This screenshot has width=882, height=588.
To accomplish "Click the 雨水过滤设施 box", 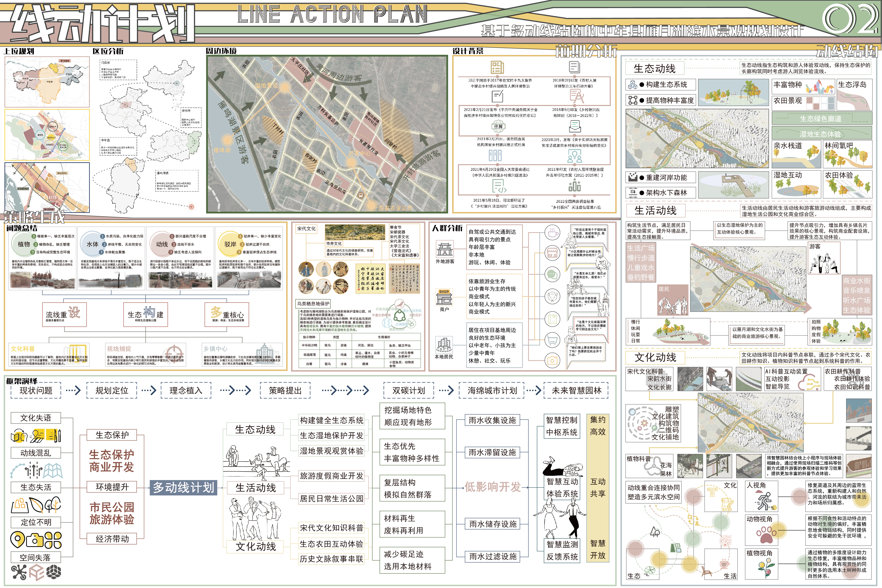I will 493,556.
